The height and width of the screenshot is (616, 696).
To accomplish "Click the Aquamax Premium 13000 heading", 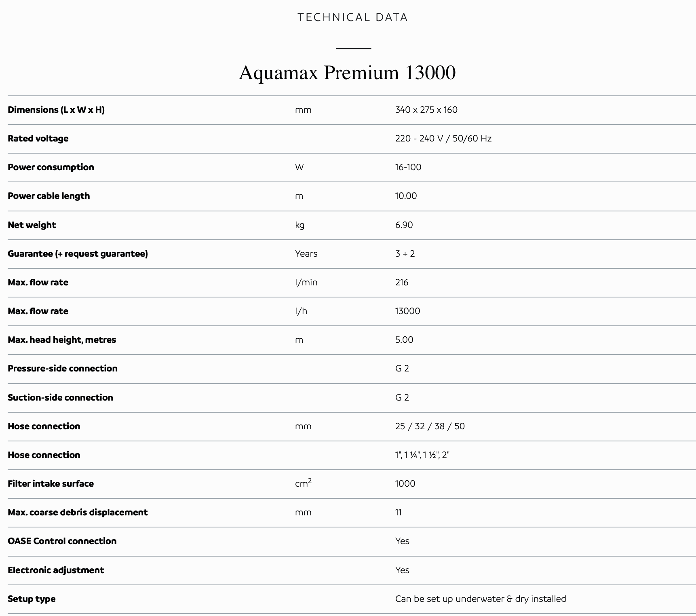I will point(347,73).
